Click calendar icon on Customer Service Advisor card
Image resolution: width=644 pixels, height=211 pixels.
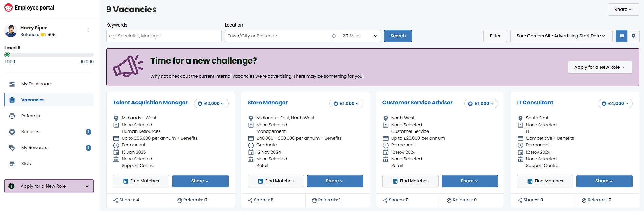pos(386,152)
